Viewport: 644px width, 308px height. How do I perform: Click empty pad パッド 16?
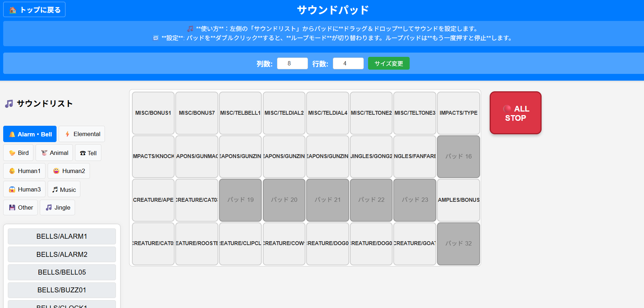pos(458,156)
